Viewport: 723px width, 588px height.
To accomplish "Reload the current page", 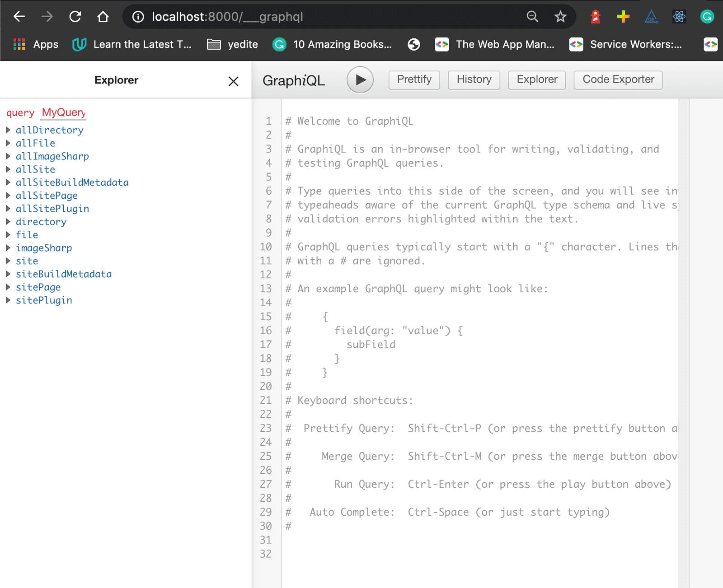I will tap(75, 17).
